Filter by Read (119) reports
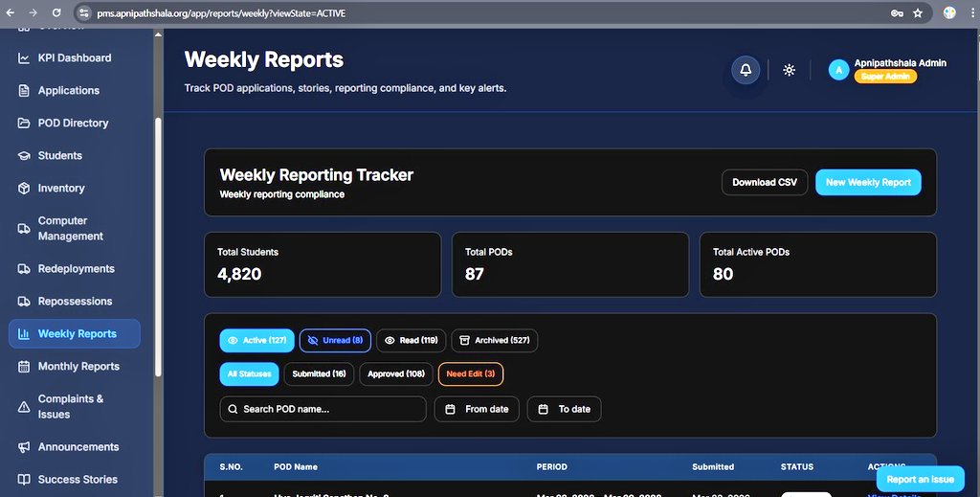 pos(412,341)
